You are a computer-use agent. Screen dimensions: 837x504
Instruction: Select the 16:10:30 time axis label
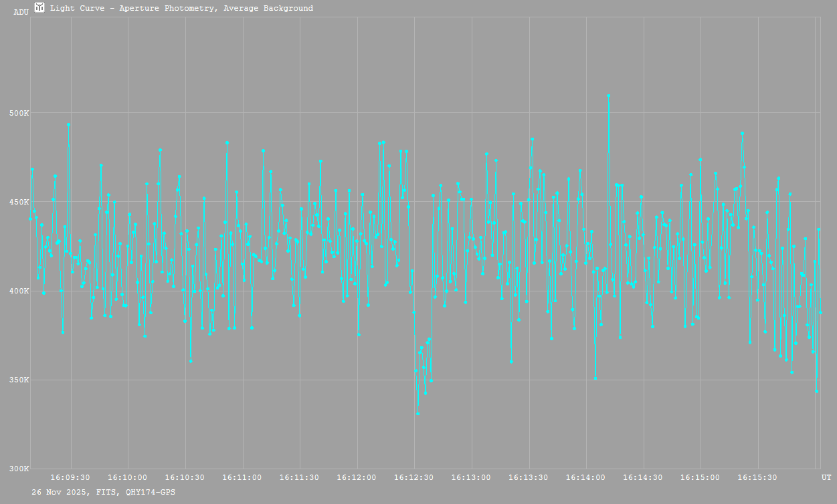(x=185, y=477)
